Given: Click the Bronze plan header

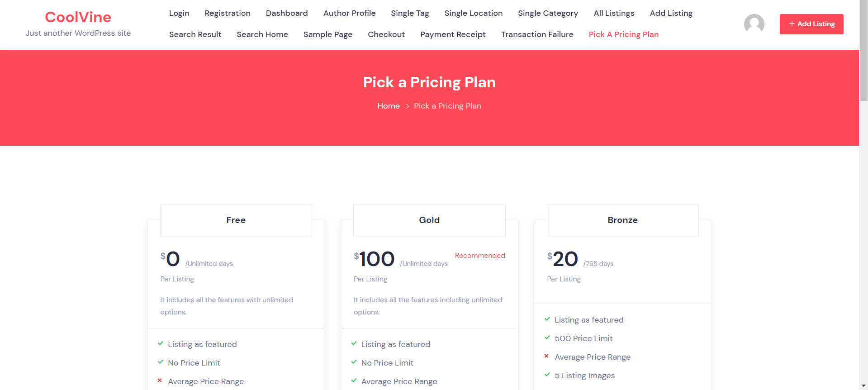Looking at the screenshot, I should pyautogui.click(x=622, y=220).
